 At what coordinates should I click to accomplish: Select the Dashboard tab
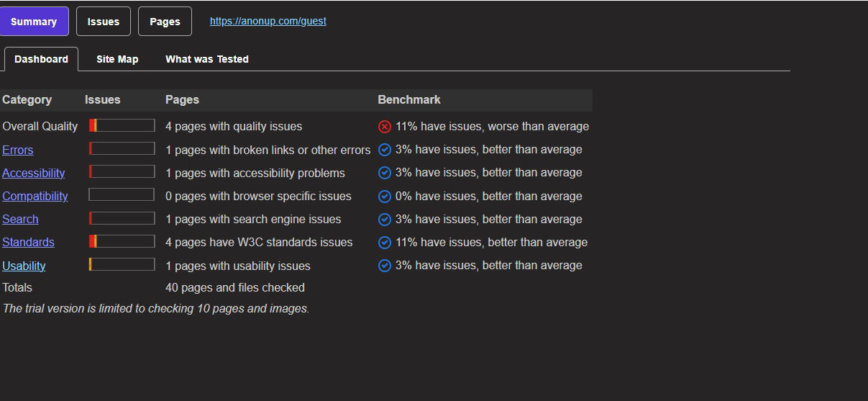[x=41, y=59]
